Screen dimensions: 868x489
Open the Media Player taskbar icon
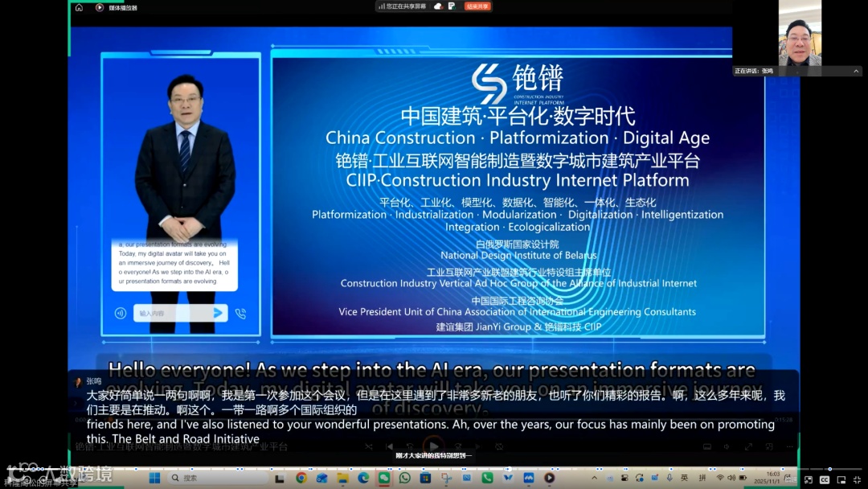[x=549, y=478]
